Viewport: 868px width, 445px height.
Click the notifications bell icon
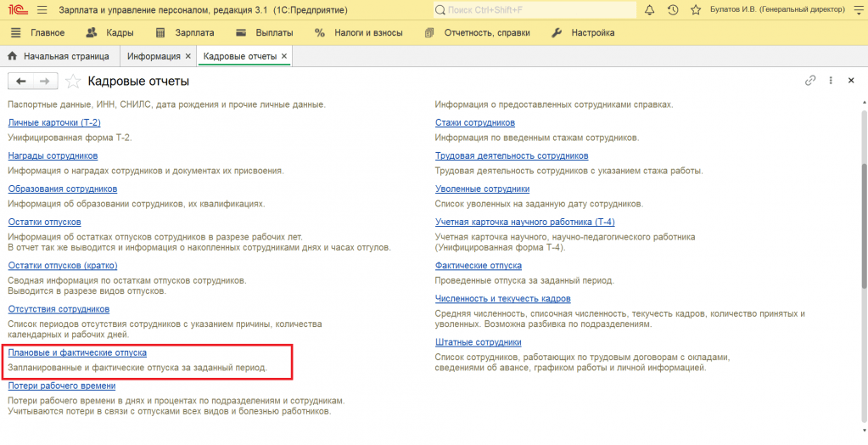(x=650, y=9)
